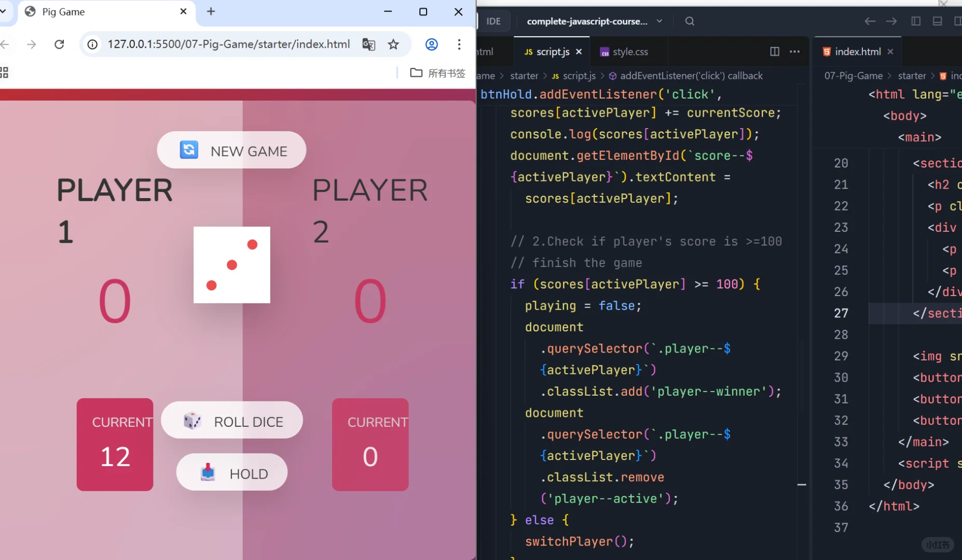Bookmark the page using the star icon
The width and height of the screenshot is (962, 560).
[x=393, y=44]
